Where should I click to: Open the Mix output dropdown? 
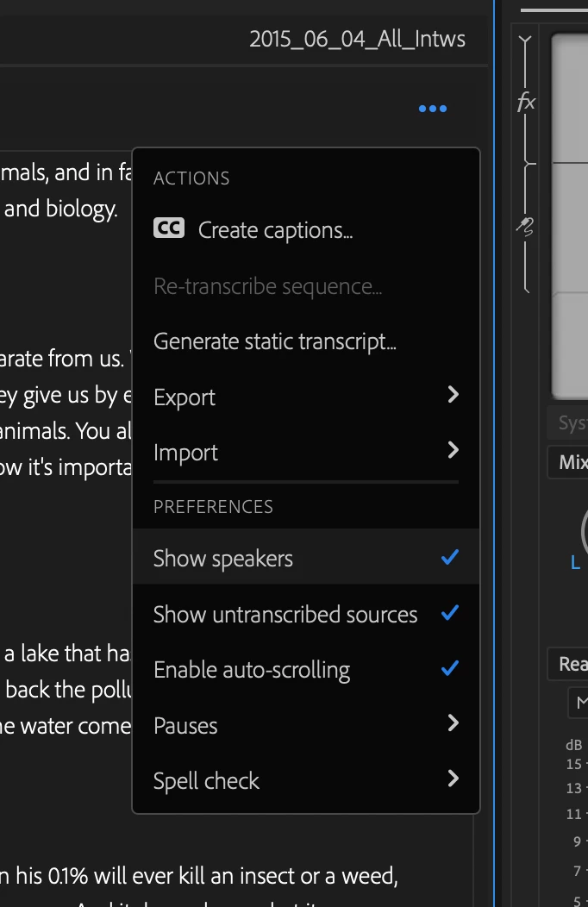571,463
